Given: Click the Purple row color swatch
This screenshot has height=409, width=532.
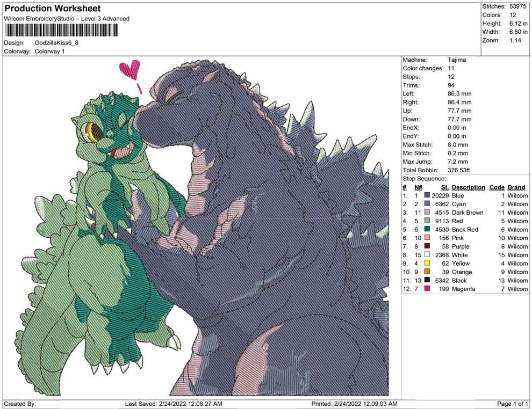Looking at the screenshot, I should point(427,246).
